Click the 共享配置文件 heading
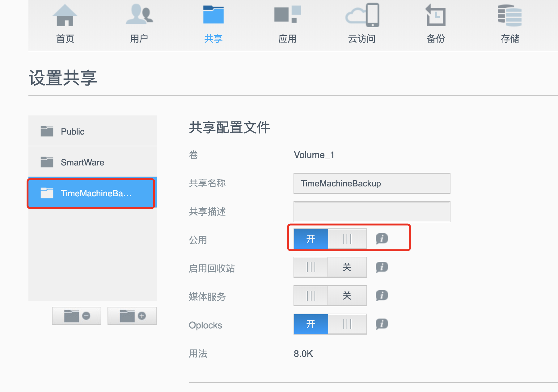This screenshot has height=392, width=558. tap(230, 127)
